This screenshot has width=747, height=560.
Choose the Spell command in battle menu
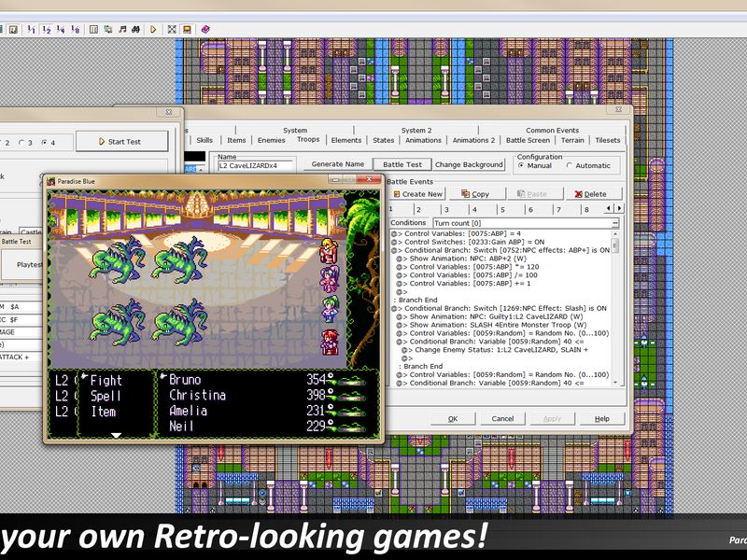click(x=106, y=396)
